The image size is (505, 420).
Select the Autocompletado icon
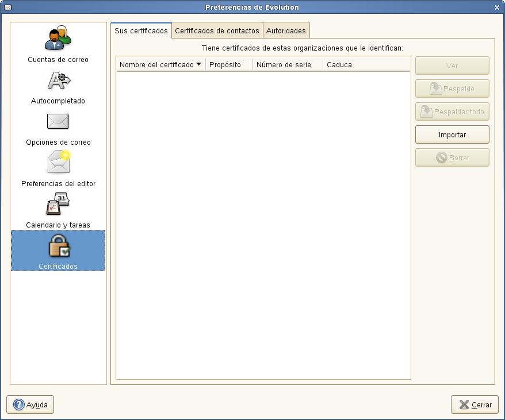[x=59, y=80]
